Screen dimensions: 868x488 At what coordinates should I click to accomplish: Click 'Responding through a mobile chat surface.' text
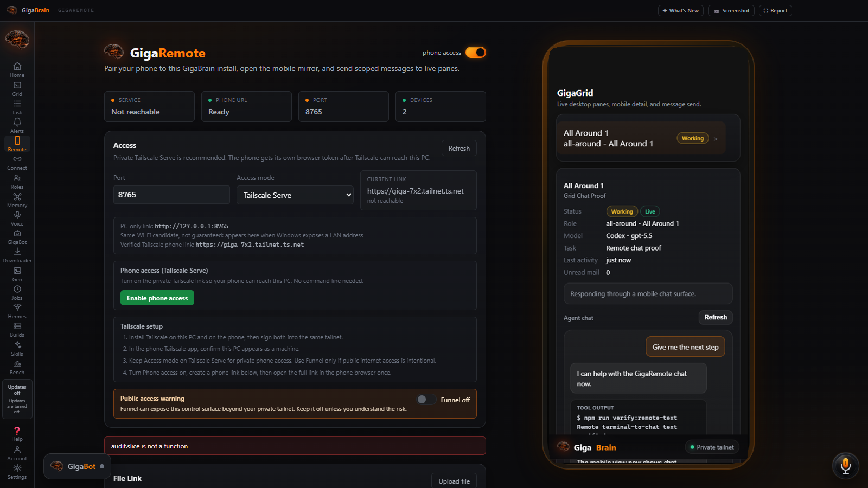(x=633, y=294)
